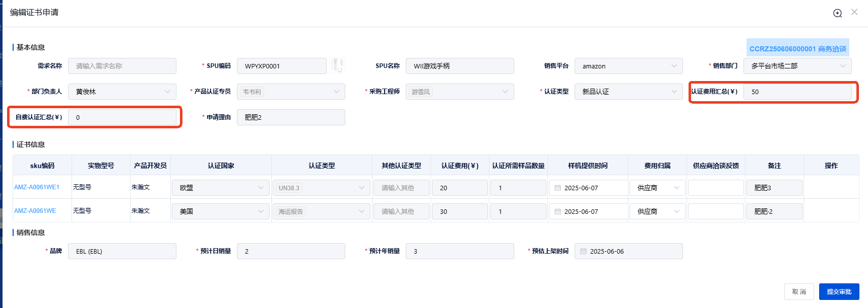The image size is (868, 308).
Task: Click the 预计日销量 input field
Action: (x=291, y=251)
